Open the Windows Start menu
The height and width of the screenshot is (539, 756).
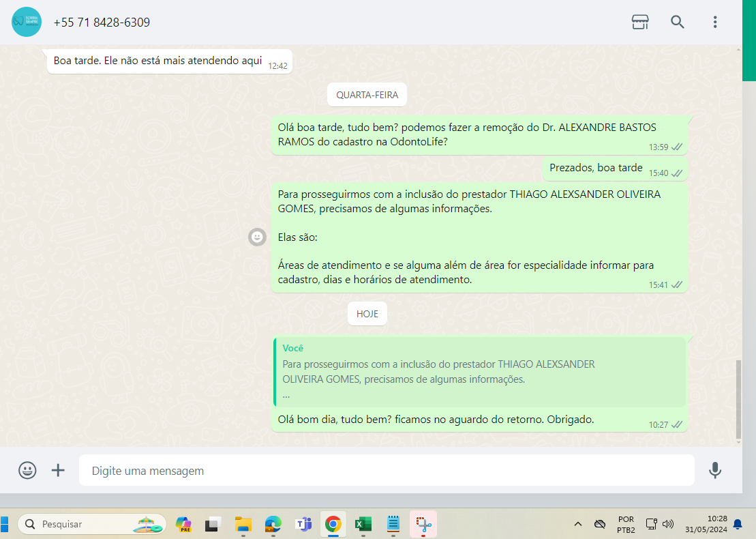[4, 524]
